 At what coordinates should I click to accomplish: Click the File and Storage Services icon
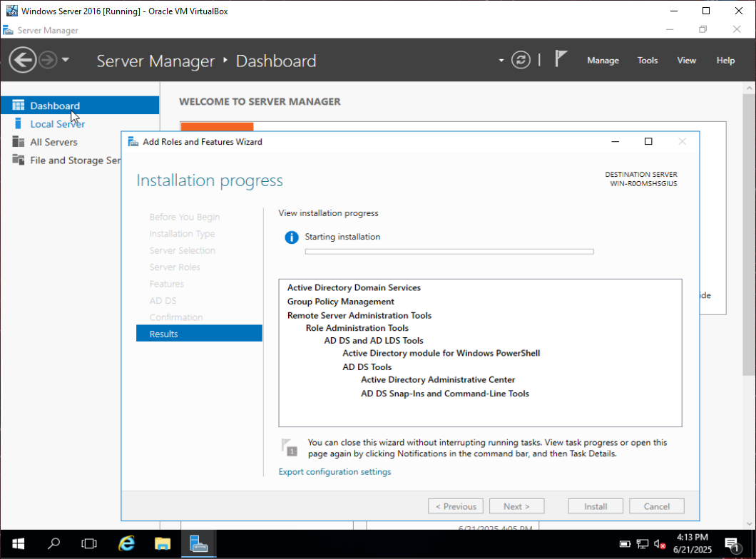(x=19, y=160)
